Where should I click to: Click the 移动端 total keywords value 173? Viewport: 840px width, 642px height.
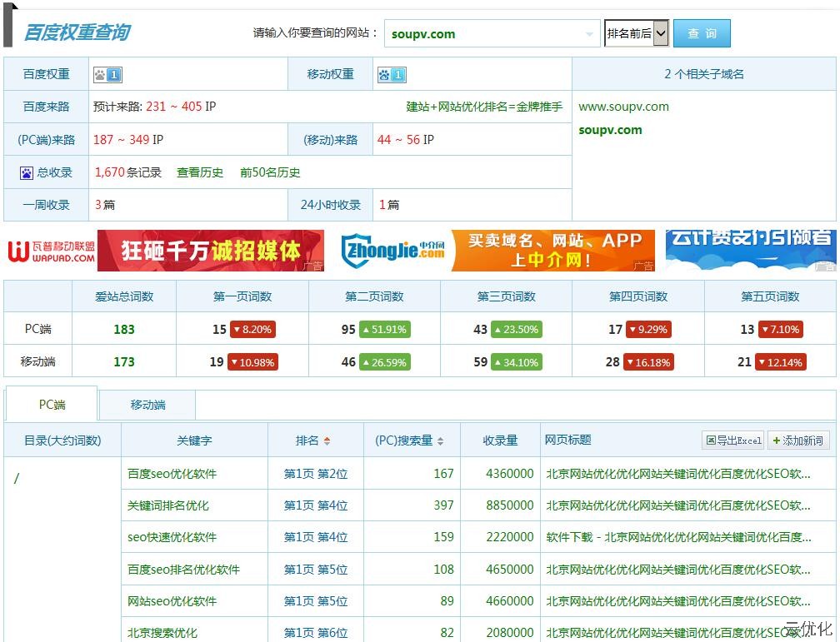[x=123, y=362]
